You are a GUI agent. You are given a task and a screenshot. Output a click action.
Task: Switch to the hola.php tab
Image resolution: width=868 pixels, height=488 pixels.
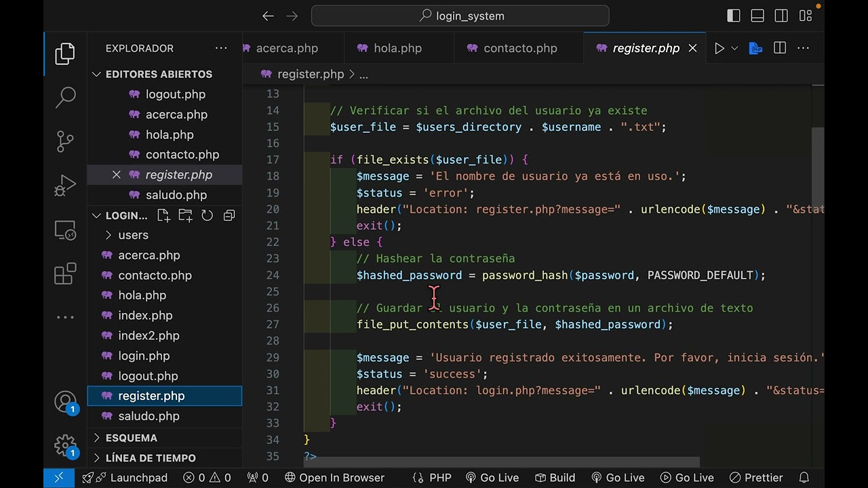398,48
